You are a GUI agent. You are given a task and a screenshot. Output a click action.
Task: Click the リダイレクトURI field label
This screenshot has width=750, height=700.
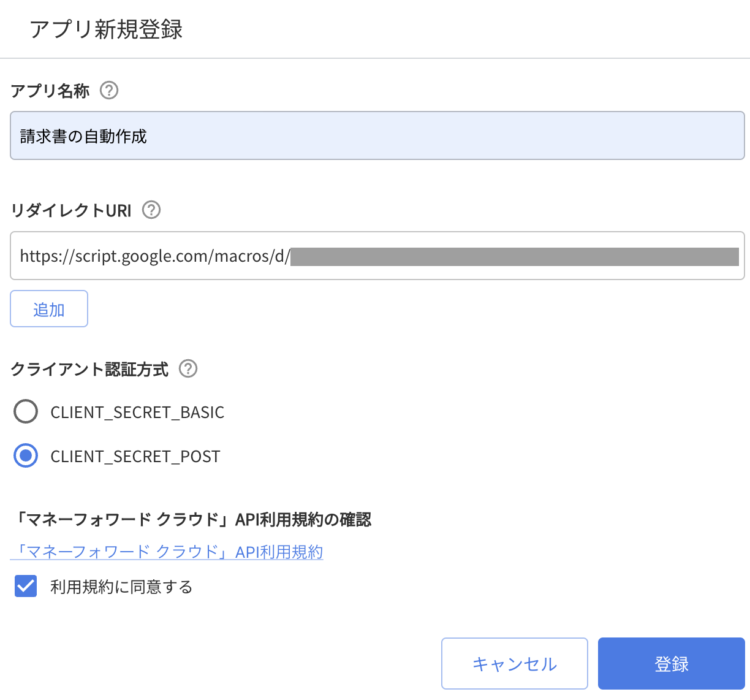(71, 211)
